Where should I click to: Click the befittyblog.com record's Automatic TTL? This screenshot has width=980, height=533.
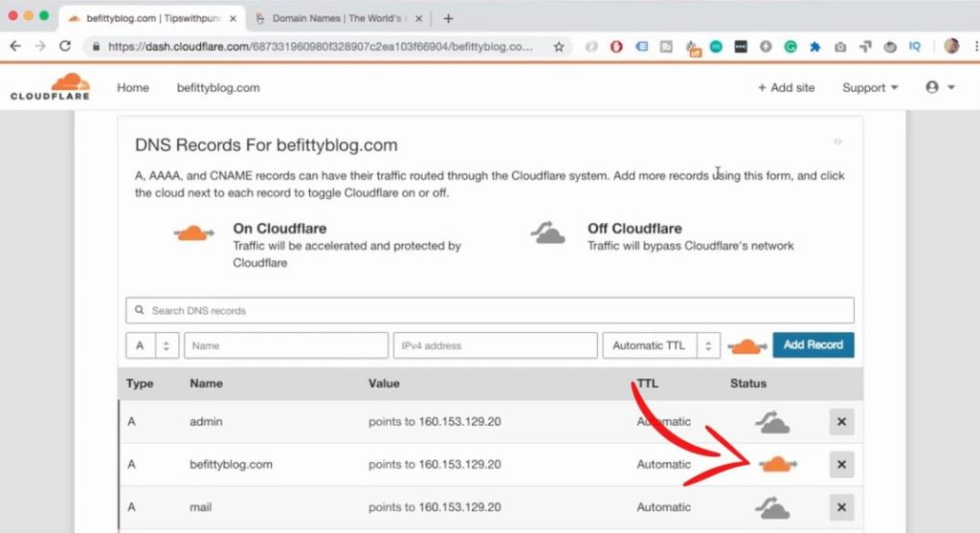point(663,464)
